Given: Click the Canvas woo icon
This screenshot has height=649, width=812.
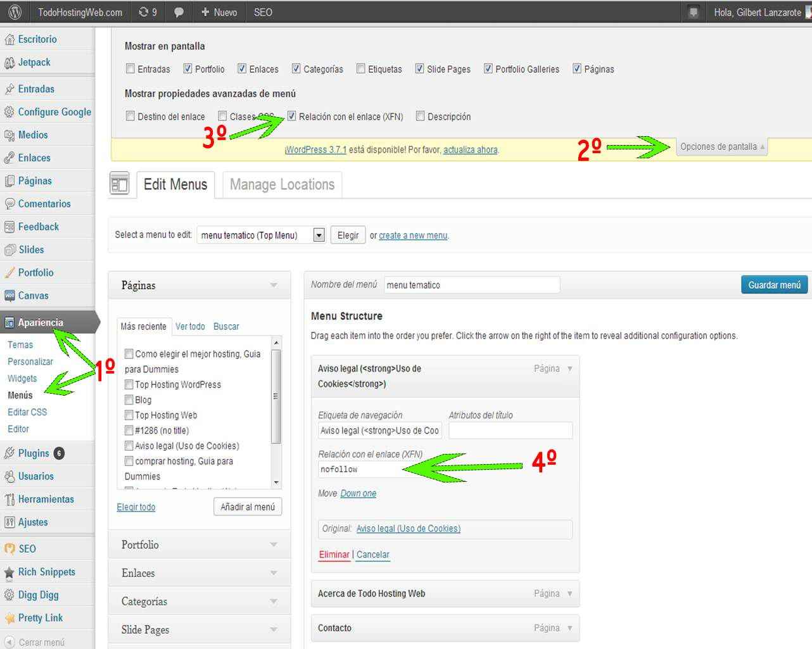Looking at the screenshot, I should point(10,296).
